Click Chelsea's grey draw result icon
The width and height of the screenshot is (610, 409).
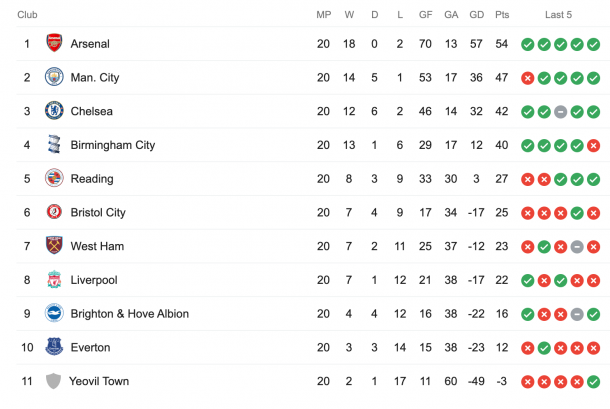(x=560, y=112)
